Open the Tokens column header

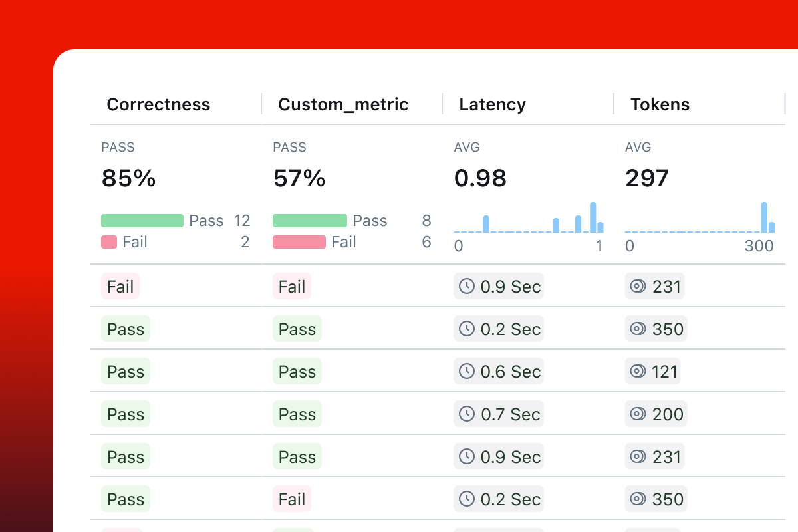[x=660, y=104]
